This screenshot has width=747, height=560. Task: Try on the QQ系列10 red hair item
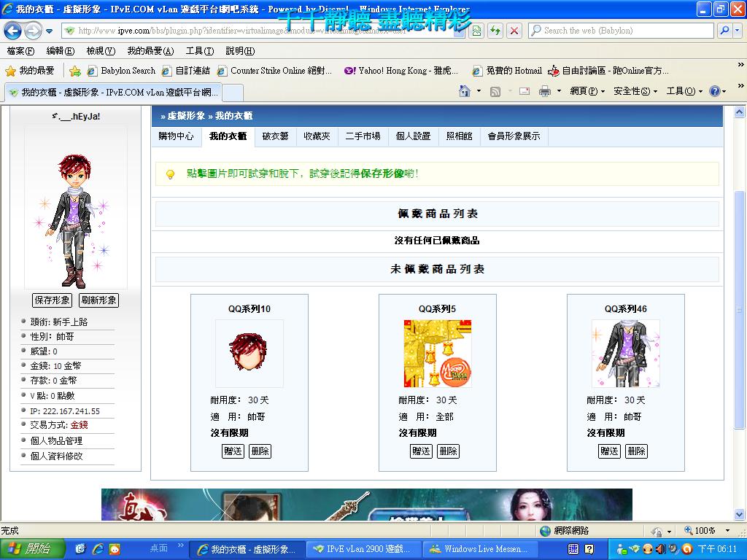tap(249, 354)
